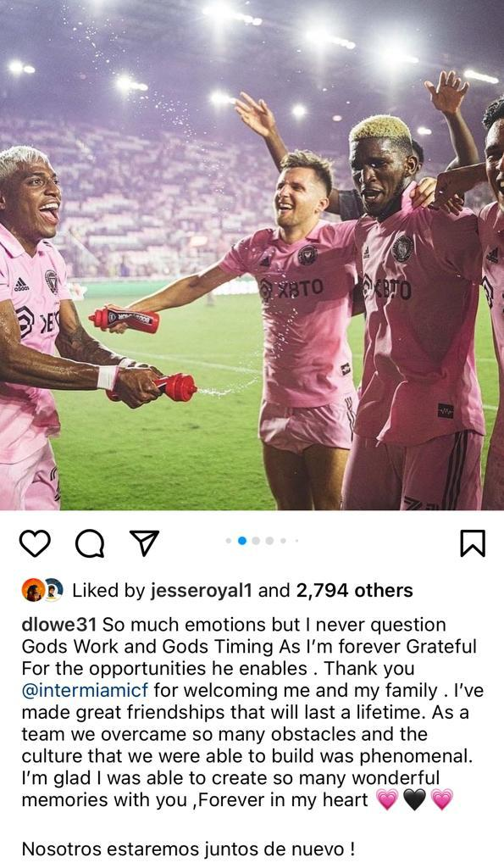The image size is (504, 868).
Task: Jump to the first small carousel dot
Action: coord(229,541)
